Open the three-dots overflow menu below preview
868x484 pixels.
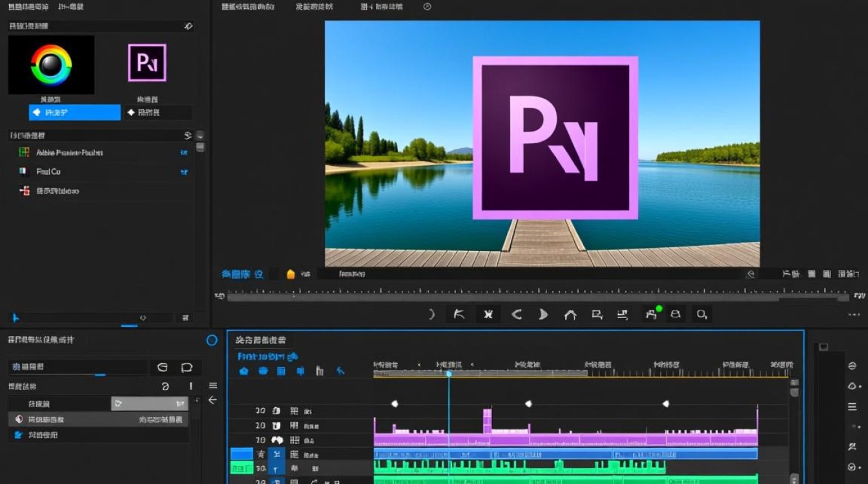point(854,315)
